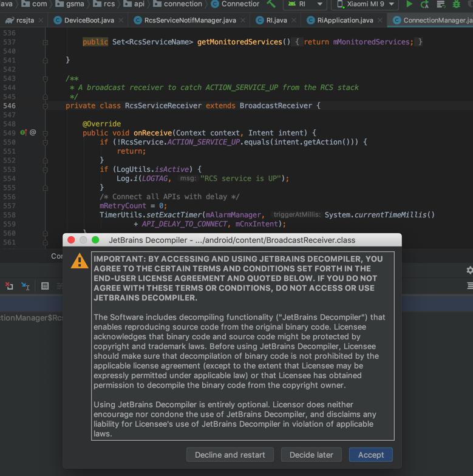
Task: Close the RiApplication.java tab
Action: [380, 21]
